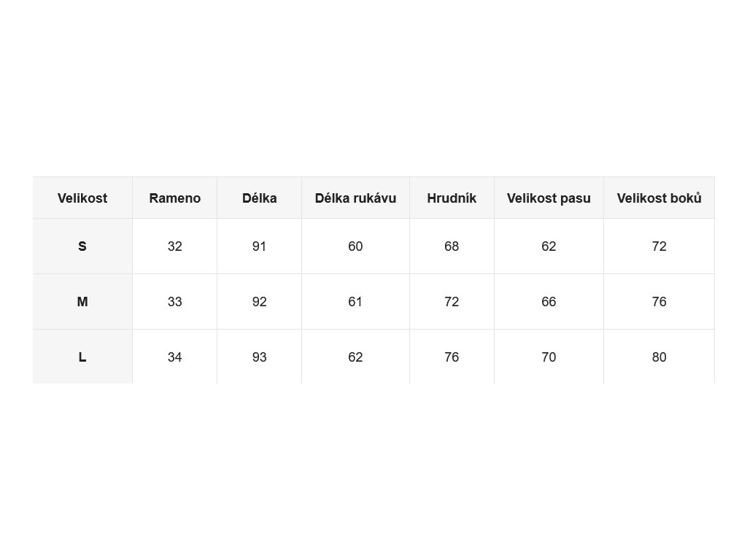Click waist value 66 in M row
The height and width of the screenshot is (560, 747).
[549, 301]
